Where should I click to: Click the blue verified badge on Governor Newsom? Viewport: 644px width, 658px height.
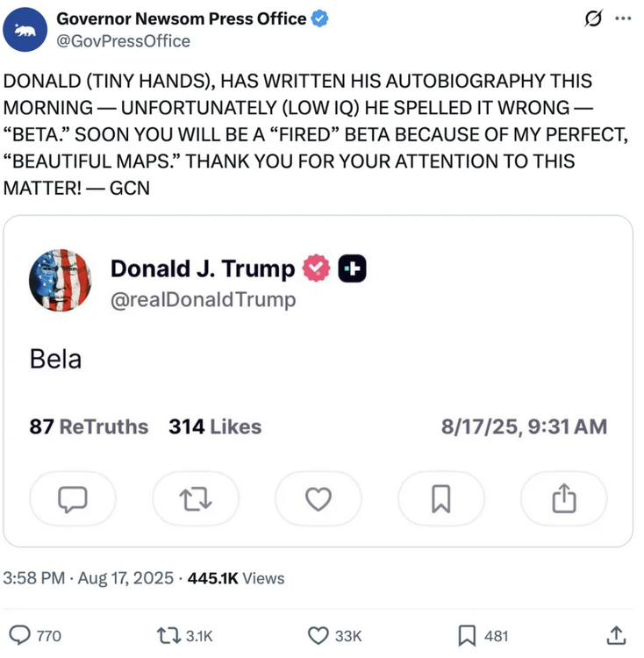[x=321, y=18]
